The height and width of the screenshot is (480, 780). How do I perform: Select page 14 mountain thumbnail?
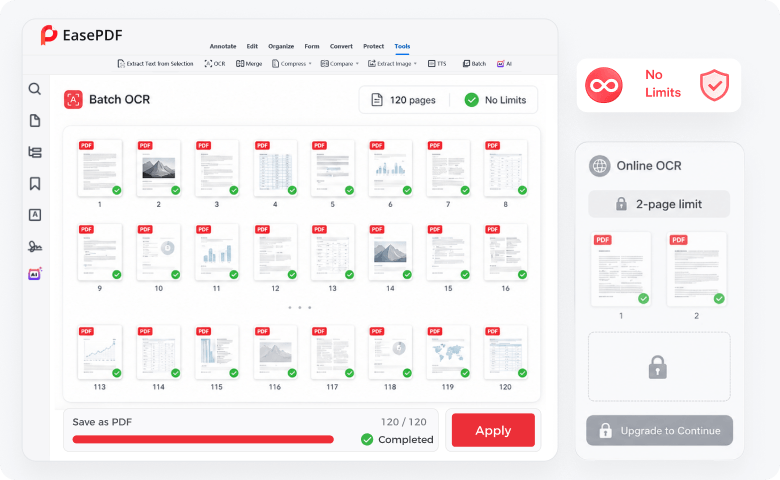(x=390, y=252)
